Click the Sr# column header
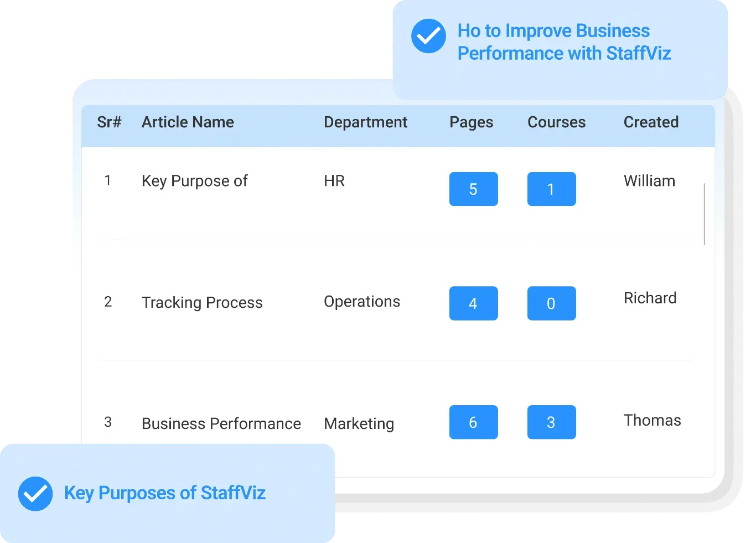 point(109,122)
